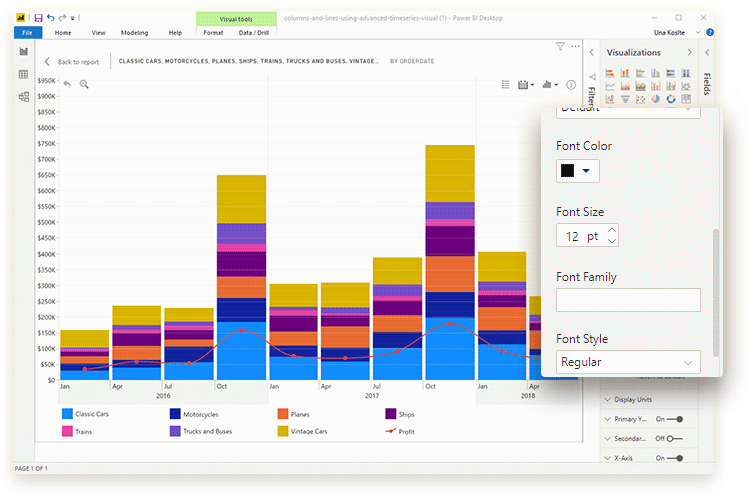Screen dimensions: 750x500
Task: Open the Font Style Regular dropdown
Action: tap(628, 362)
